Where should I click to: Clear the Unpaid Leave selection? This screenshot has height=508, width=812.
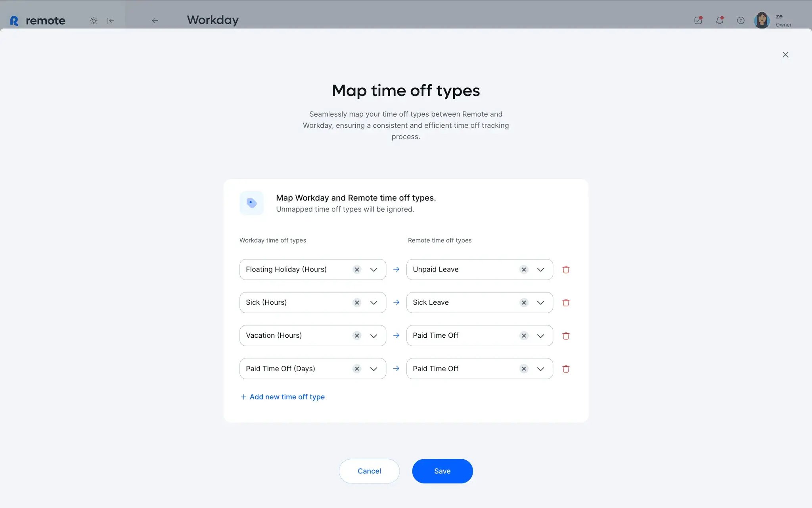coord(524,269)
